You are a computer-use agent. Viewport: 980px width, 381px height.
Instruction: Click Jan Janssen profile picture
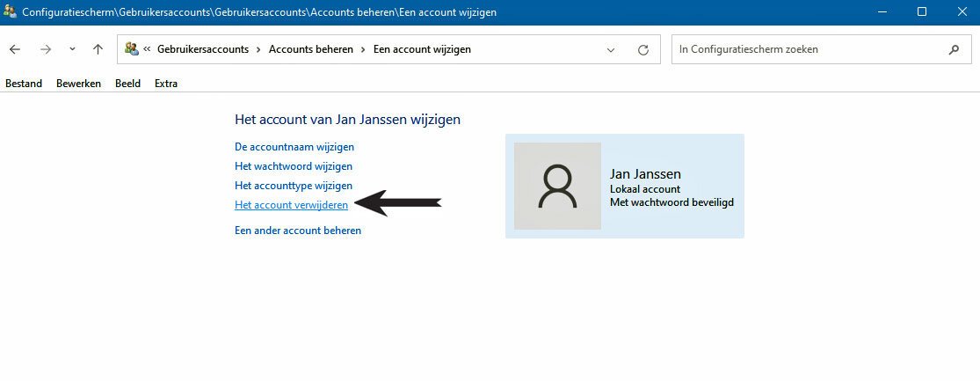coord(557,186)
